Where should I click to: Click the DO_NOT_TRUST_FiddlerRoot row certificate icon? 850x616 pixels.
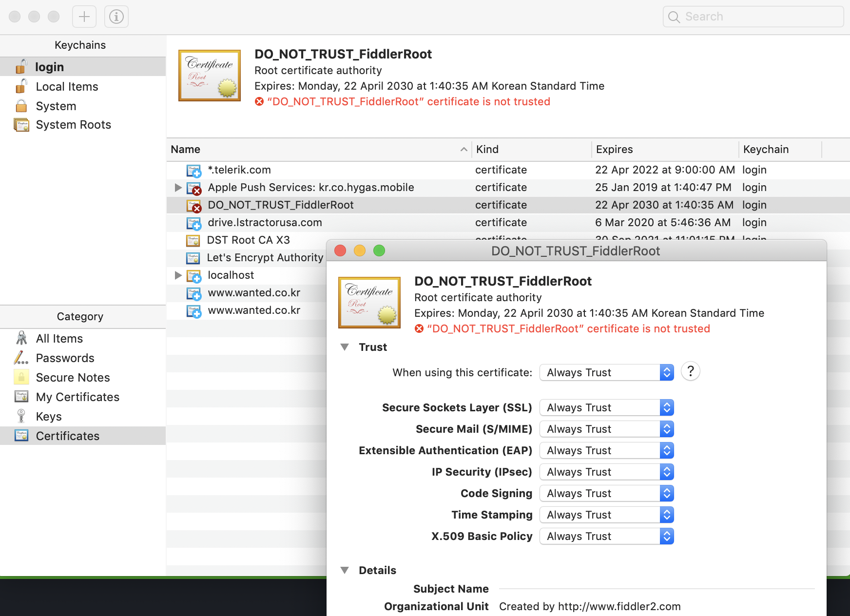click(193, 206)
